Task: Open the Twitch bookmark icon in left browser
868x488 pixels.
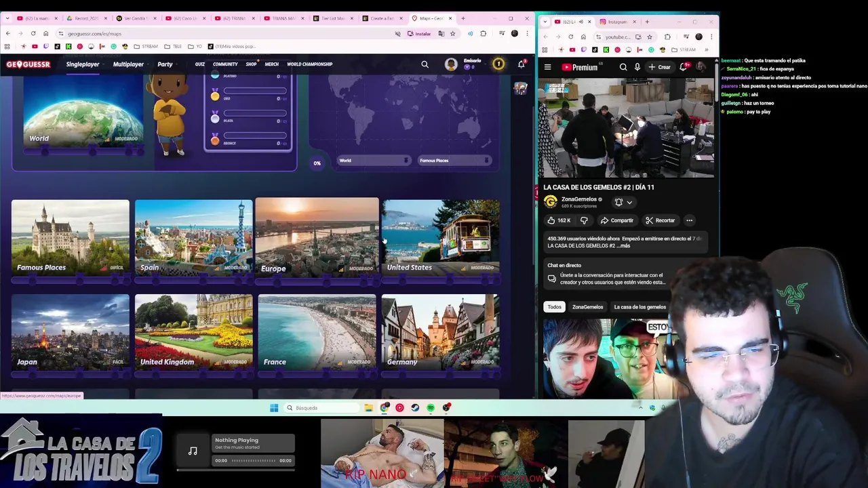Action: coord(46,46)
